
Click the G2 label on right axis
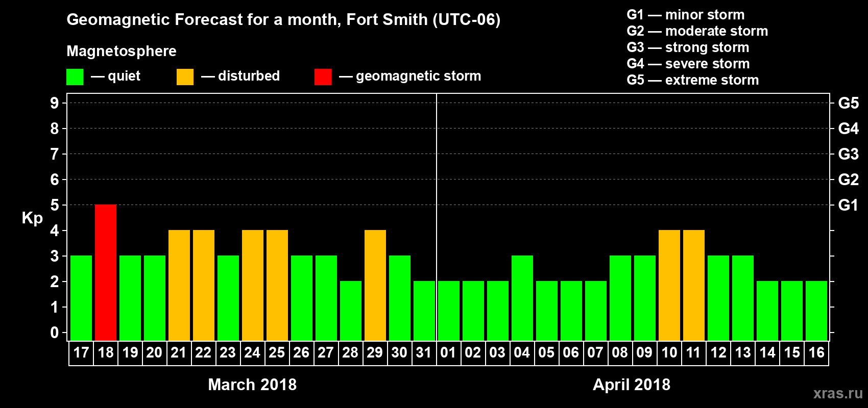tap(849, 180)
